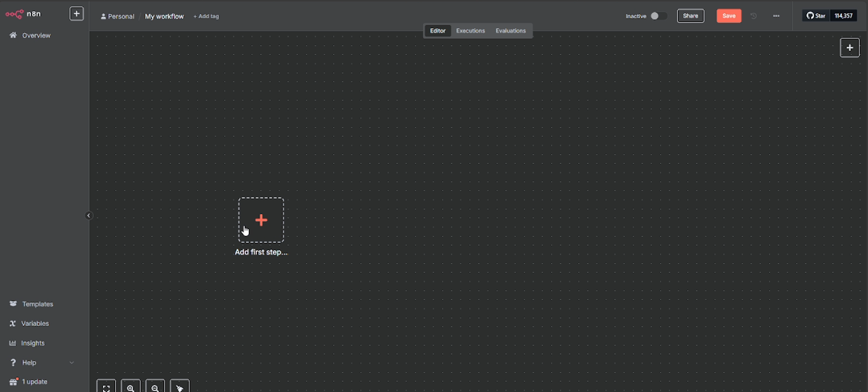Click the Save button

pyautogui.click(x=729, y=16)
